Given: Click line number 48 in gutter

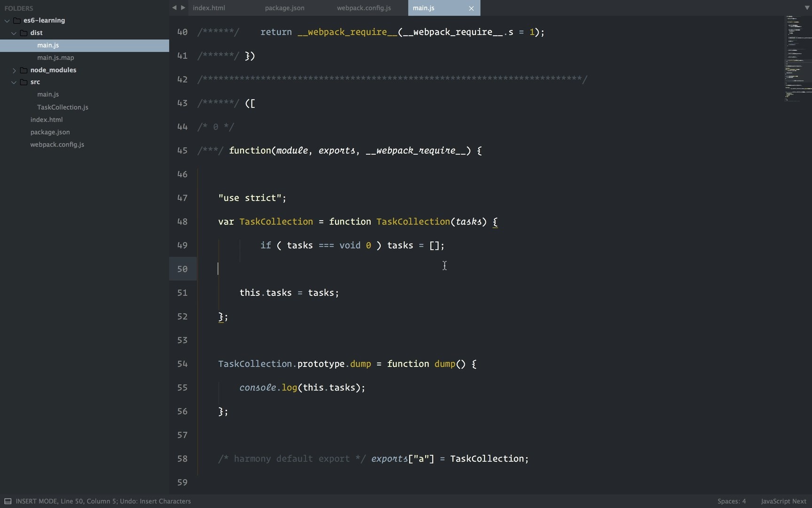Looking at the screenshot, I should (182, 222).
